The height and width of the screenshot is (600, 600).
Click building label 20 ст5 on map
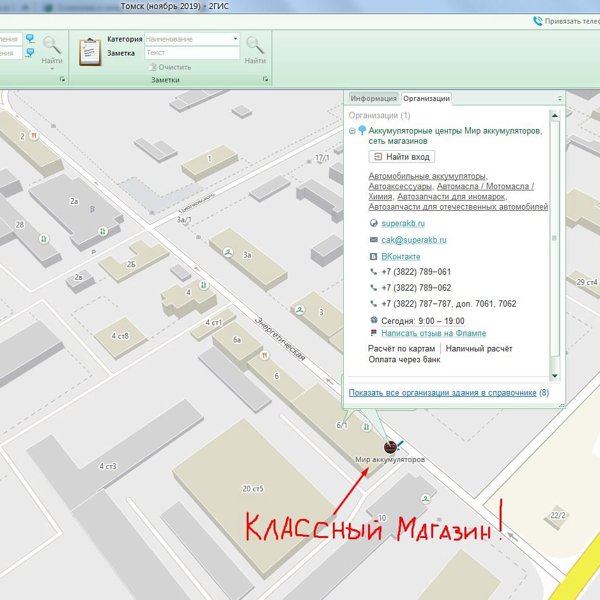253,489
